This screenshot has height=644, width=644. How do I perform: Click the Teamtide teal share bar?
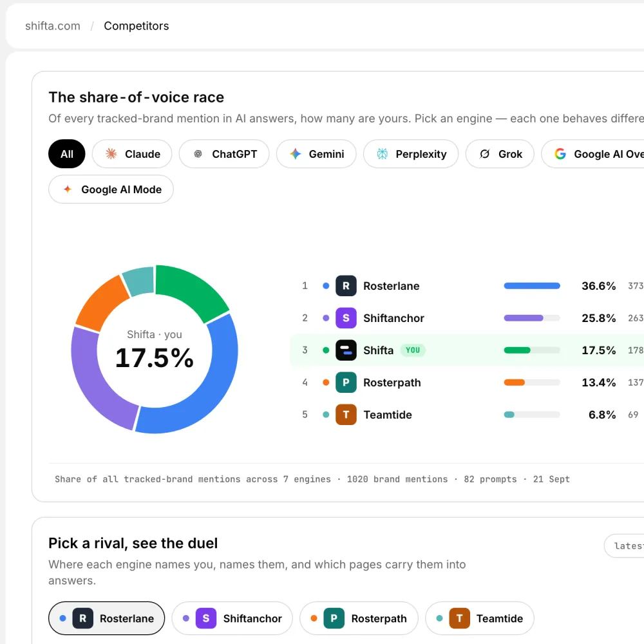pos(509,414)
